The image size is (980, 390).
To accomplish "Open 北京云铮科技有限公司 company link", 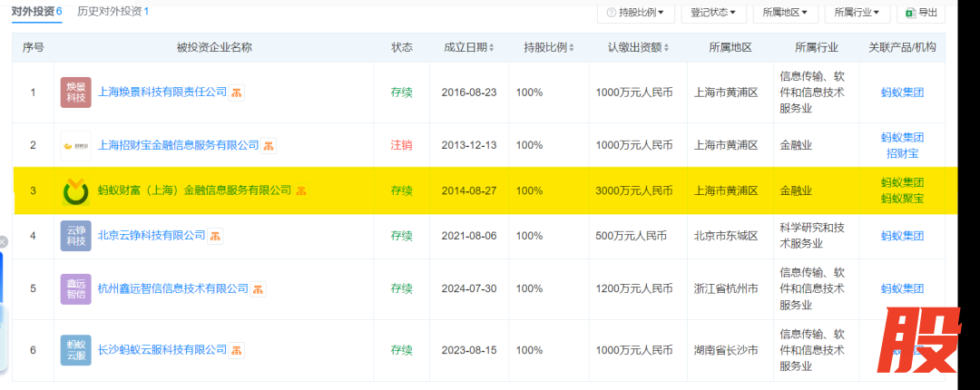I will [x=152, y=236].
